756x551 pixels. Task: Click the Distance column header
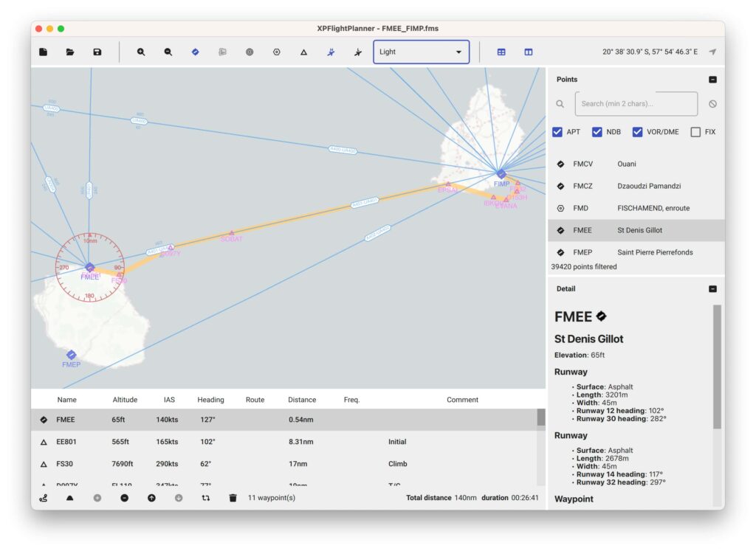[x=302, y=400]
